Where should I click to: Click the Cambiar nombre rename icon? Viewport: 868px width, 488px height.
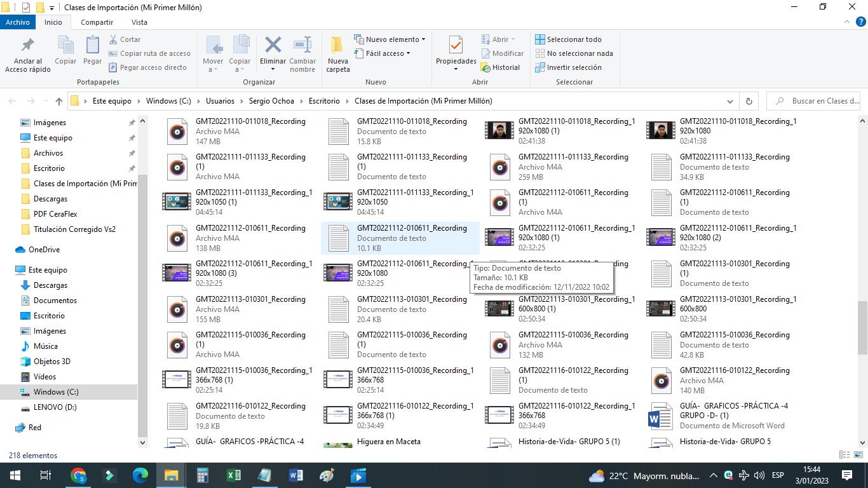pos(302,46)
